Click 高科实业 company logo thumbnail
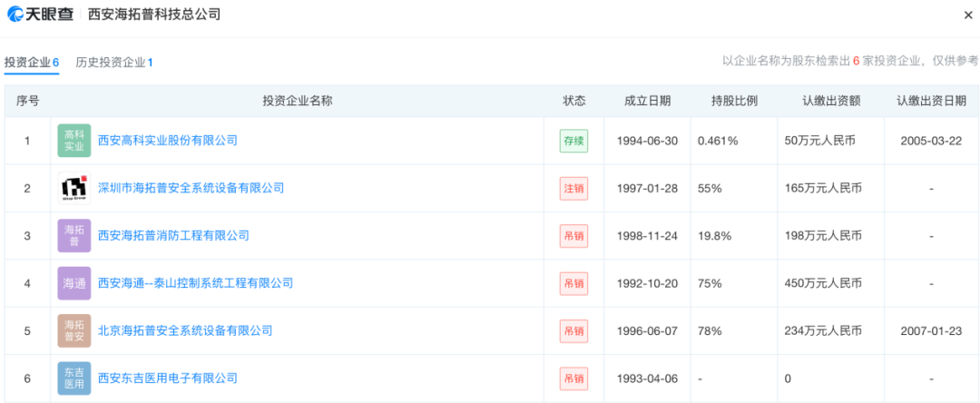980x403 pixels. (74, 141)
